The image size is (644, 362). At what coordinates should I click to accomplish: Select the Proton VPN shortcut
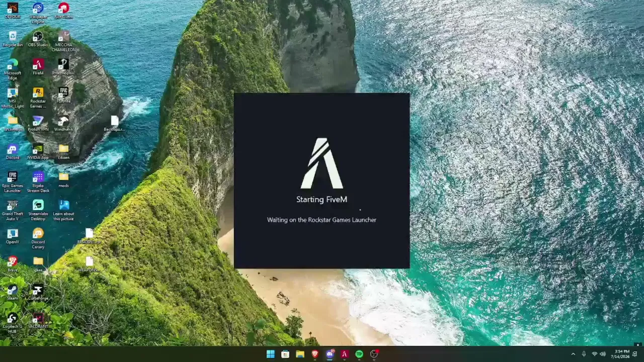tap(38, 123)
